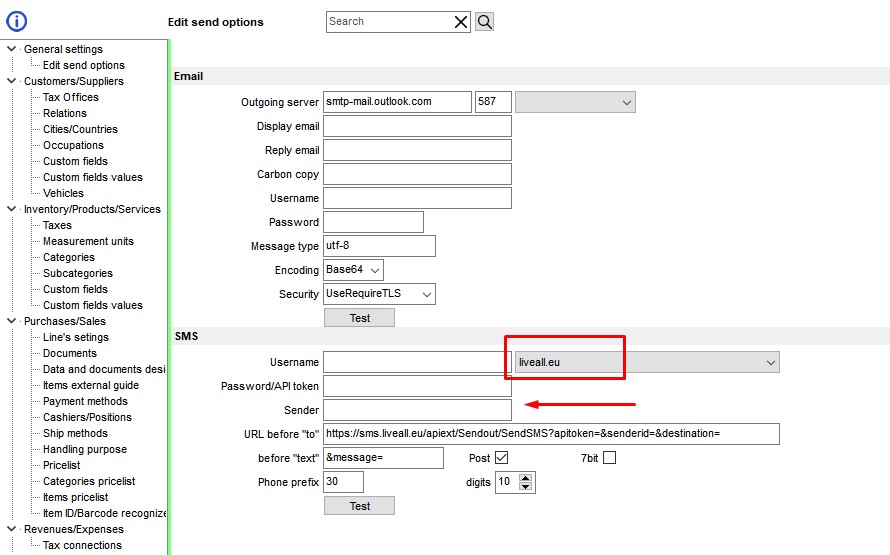Click the Outgoing server field

coord(397,102)
